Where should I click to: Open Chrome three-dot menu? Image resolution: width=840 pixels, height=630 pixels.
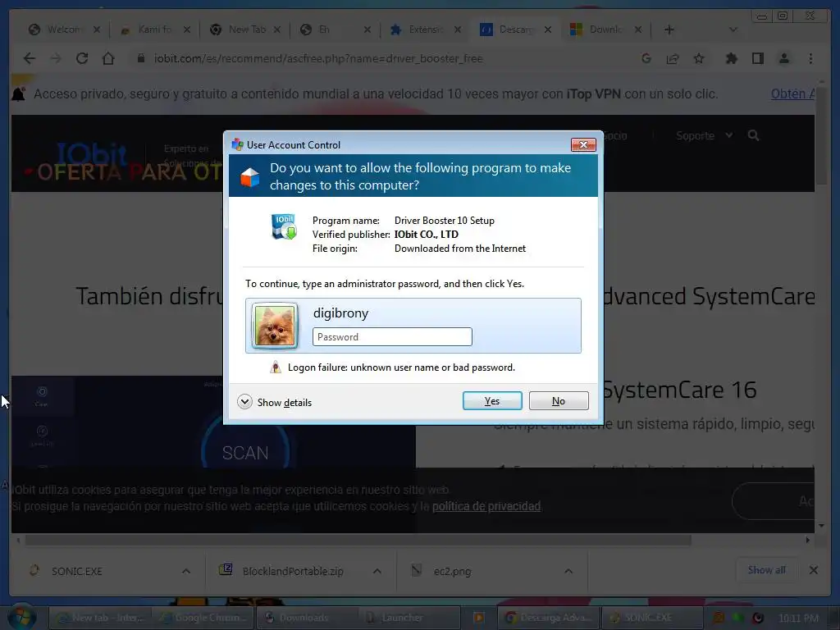[810, 58]
